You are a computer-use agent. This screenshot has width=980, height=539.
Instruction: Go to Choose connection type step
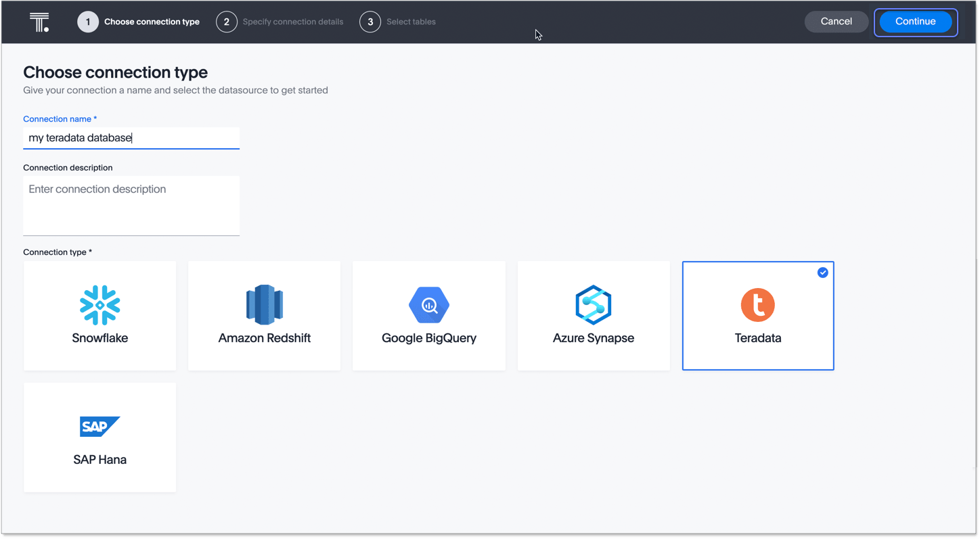point(152,22)
